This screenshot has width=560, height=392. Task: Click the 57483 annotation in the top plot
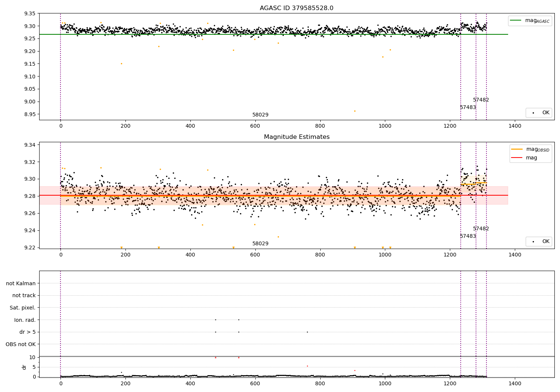coord(468,107)
